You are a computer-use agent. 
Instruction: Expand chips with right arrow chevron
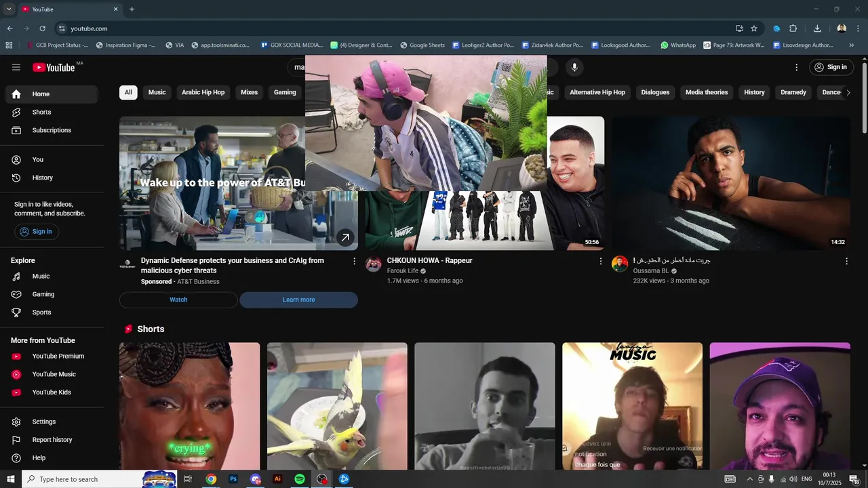(x=847, y=92)
